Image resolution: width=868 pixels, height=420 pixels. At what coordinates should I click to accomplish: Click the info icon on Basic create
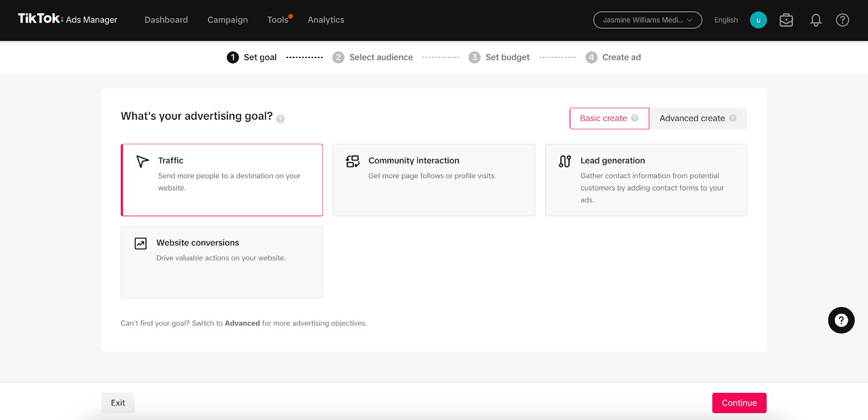pos(635,118)
